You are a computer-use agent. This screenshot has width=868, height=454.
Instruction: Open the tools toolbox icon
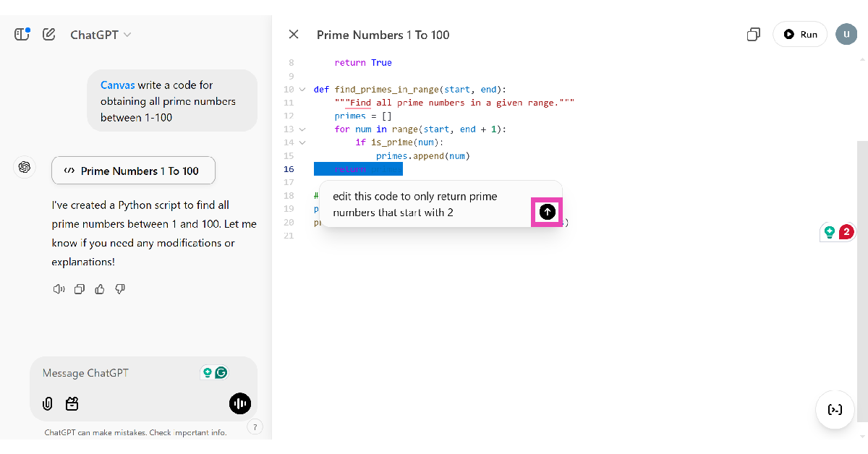72,403
